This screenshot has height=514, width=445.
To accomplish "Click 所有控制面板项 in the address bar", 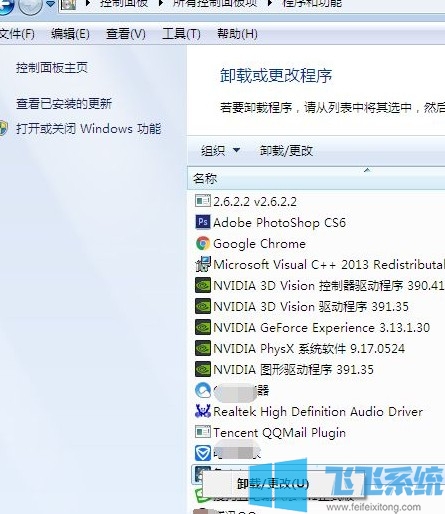I will (x=215, y=3).
